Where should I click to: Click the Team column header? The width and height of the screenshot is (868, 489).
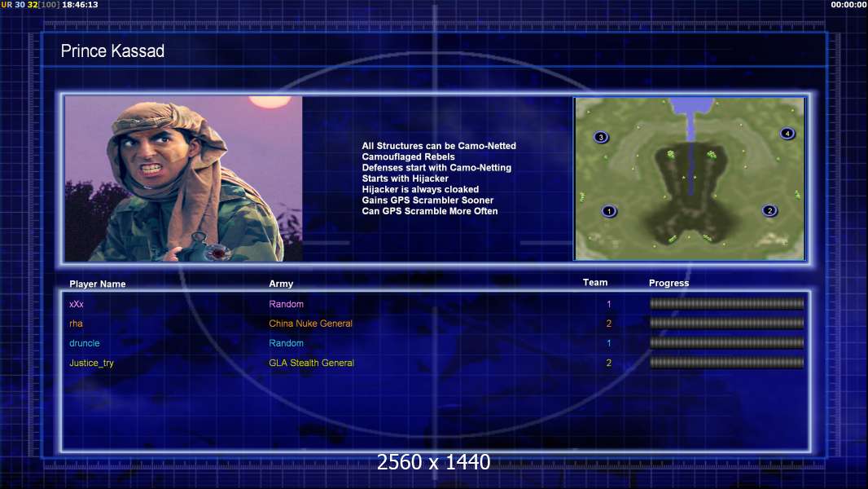[595, 283]
